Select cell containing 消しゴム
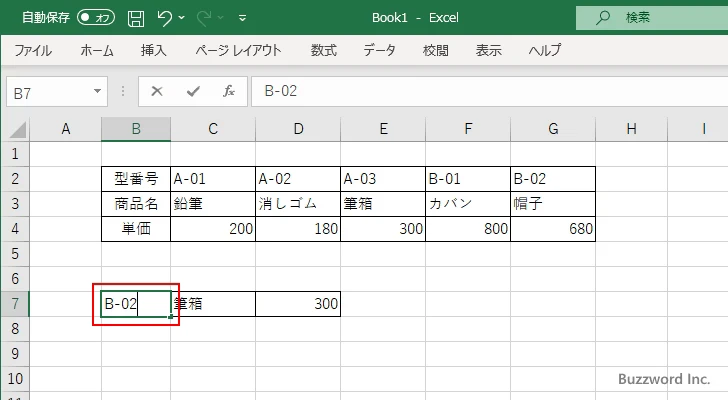 click(x=298, y=204)
